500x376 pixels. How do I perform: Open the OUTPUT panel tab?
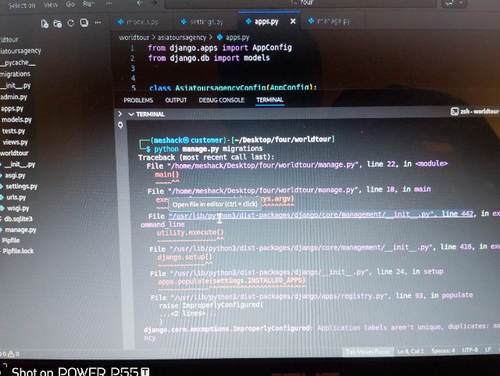[x=176, y=100]
